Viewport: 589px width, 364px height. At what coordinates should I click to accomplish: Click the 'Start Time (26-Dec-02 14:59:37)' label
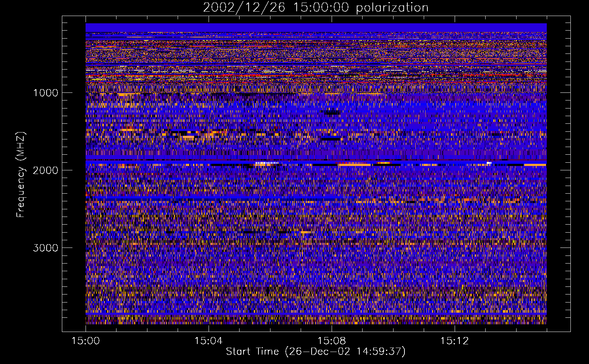316,352
